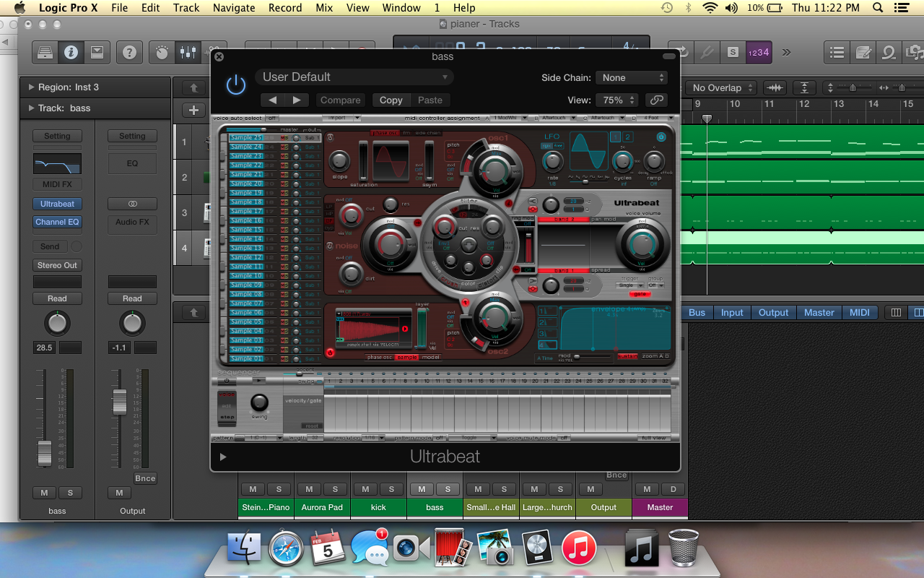The image size is (924, 578).
Task: Mute the kick channel in Mixer
Action: point(365,489)
